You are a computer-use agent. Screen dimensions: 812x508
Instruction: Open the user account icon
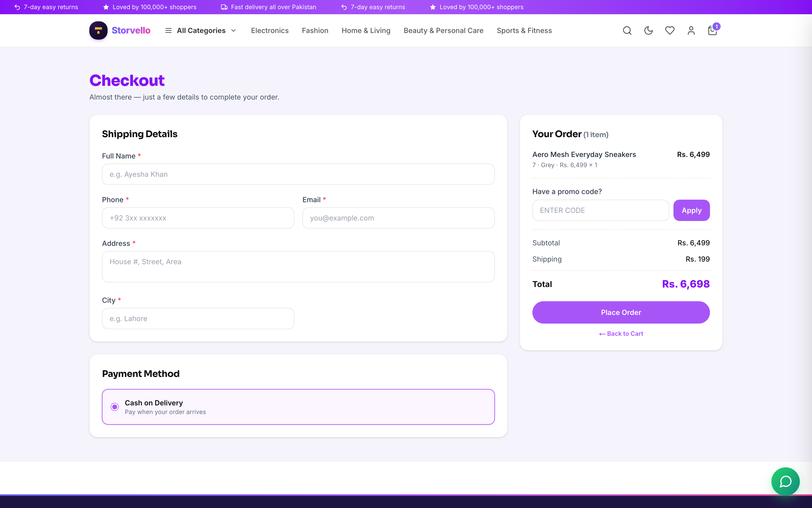691,30
